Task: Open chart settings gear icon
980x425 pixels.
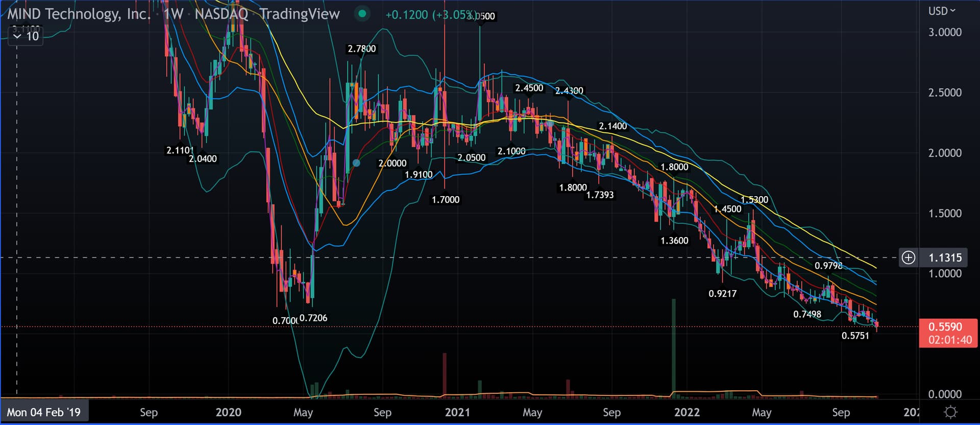Action: point(950,412)
